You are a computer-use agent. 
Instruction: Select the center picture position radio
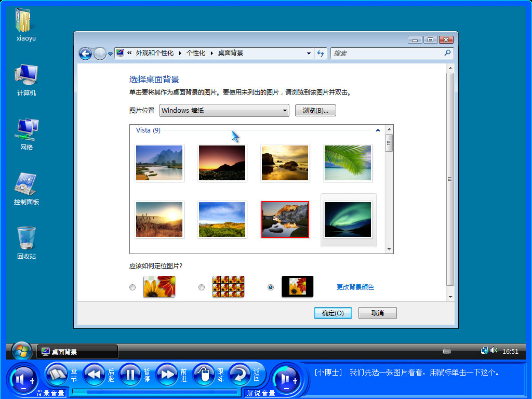pos(270,287)
